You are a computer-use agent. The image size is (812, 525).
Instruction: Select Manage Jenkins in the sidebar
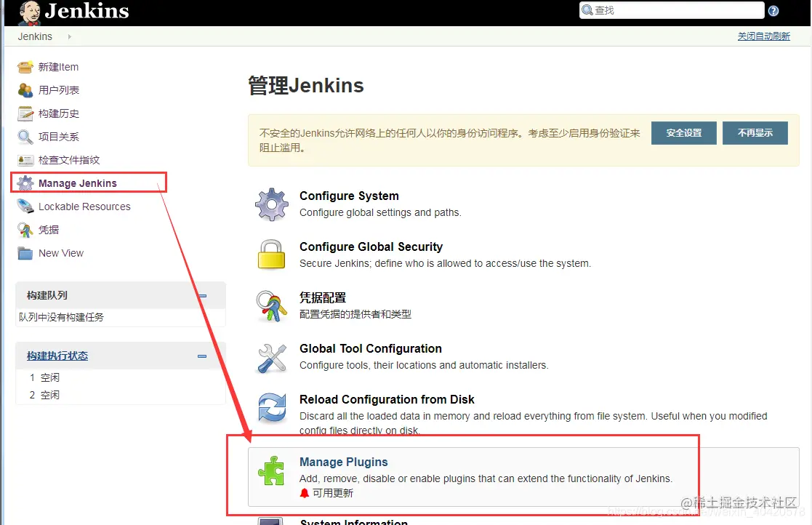(78, 183)
